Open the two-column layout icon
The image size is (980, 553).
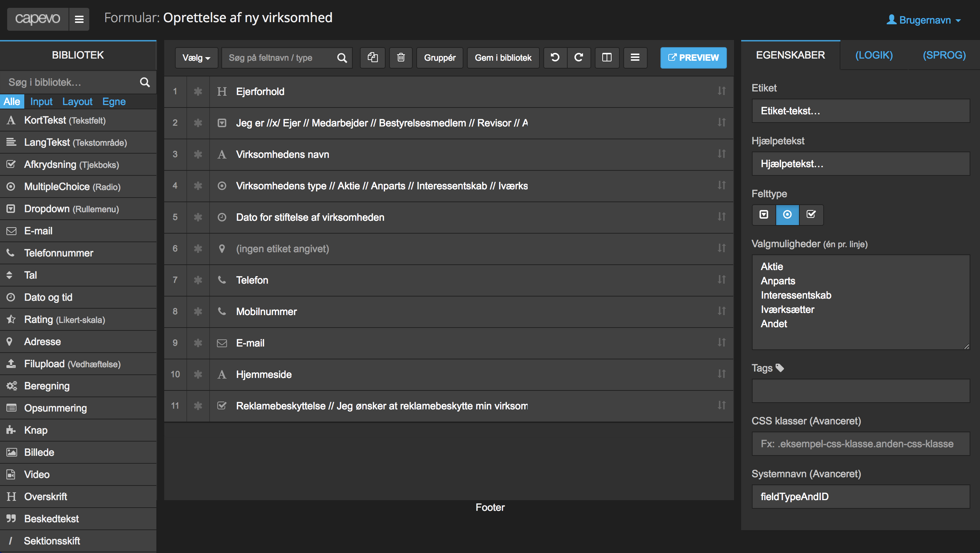(607, 58)
